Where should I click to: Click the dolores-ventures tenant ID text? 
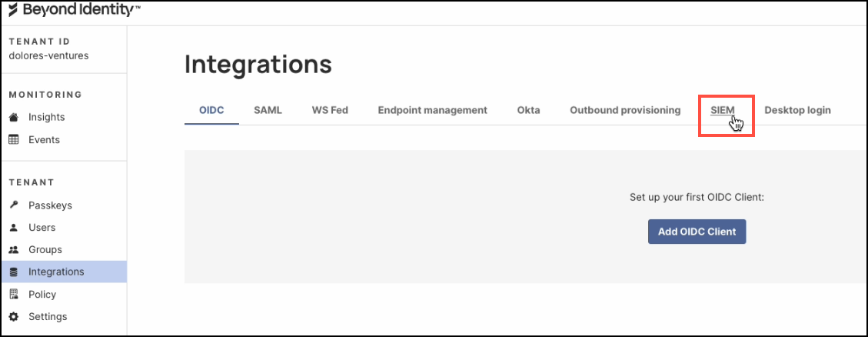tap(48, 55)
